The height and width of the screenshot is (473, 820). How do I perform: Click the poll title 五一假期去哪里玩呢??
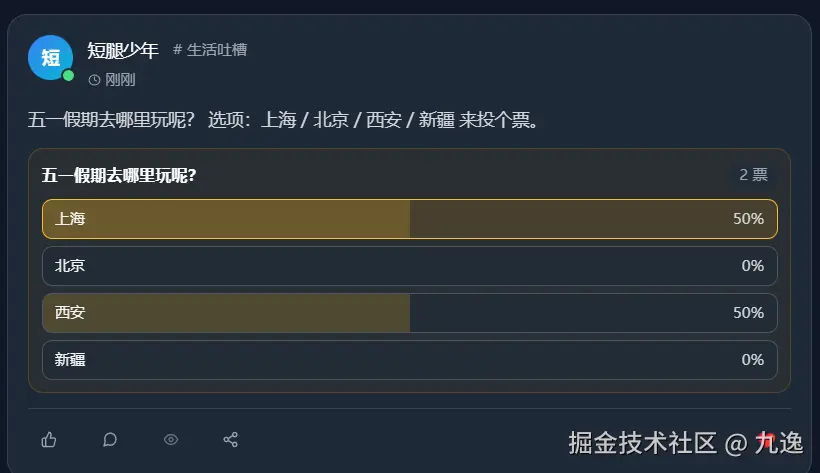coord(119,176)
